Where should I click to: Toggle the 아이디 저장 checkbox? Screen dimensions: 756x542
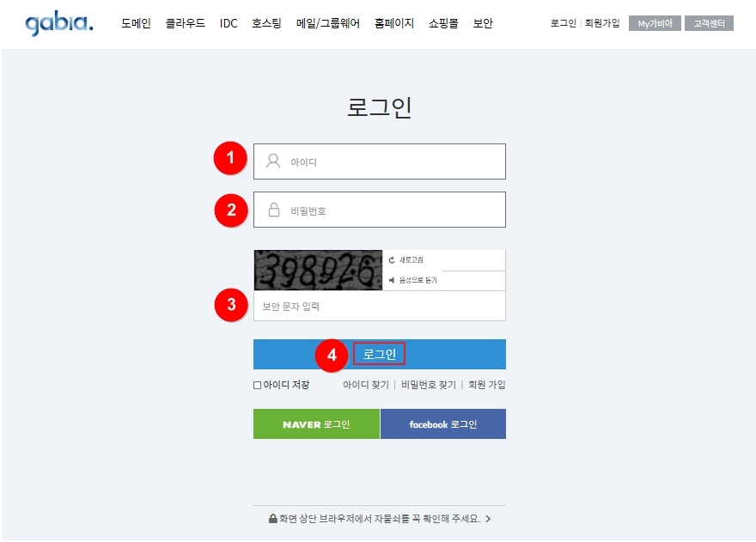tap(258, 385)
